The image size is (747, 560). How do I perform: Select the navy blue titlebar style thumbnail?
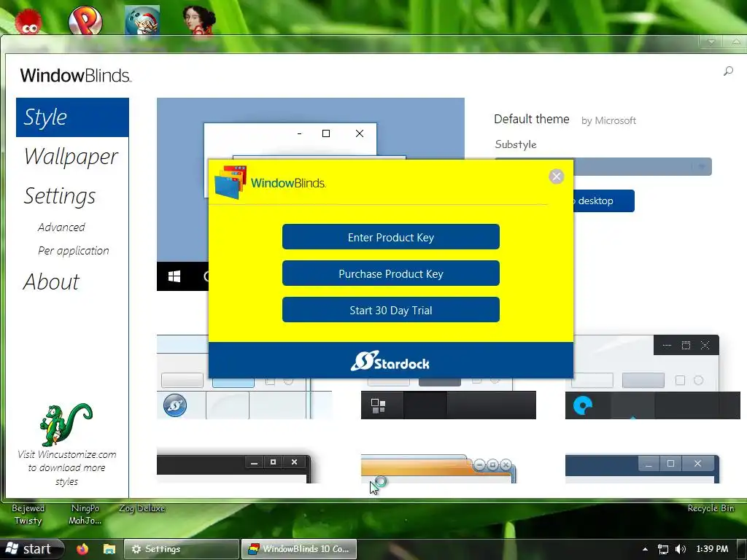pyautogui.click(x=642, y=469)
